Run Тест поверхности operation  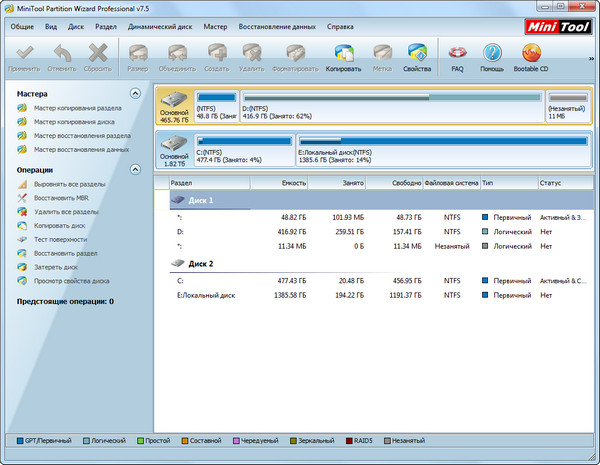pyautogui.click(x=60, y=240)
